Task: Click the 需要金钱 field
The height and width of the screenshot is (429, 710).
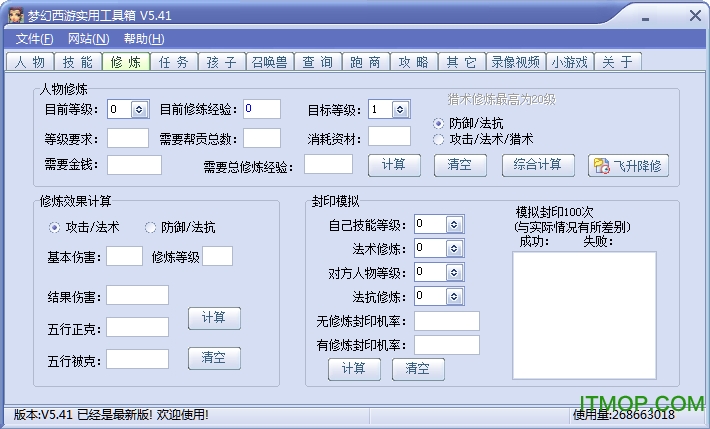Action: point(134,165)
